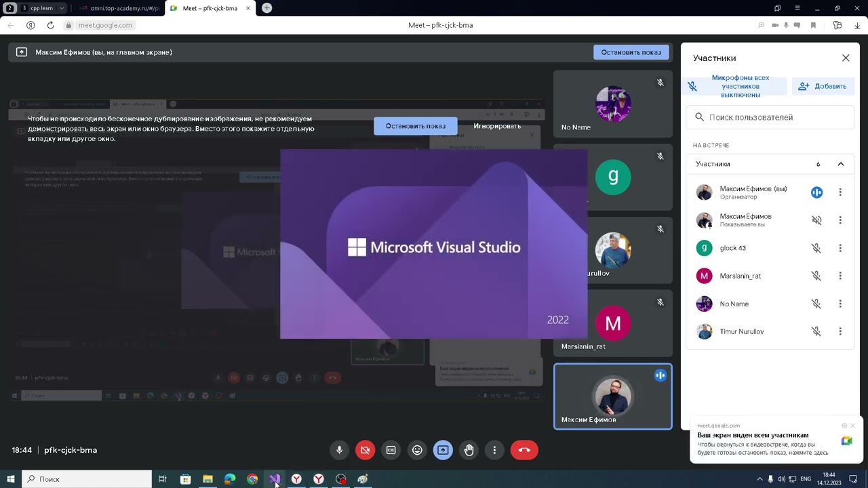Image resolution: width=868 pixels, height=488 pixels.
Task: Open Visual Studio from the taskbar
Action: (x=275, y=479)
